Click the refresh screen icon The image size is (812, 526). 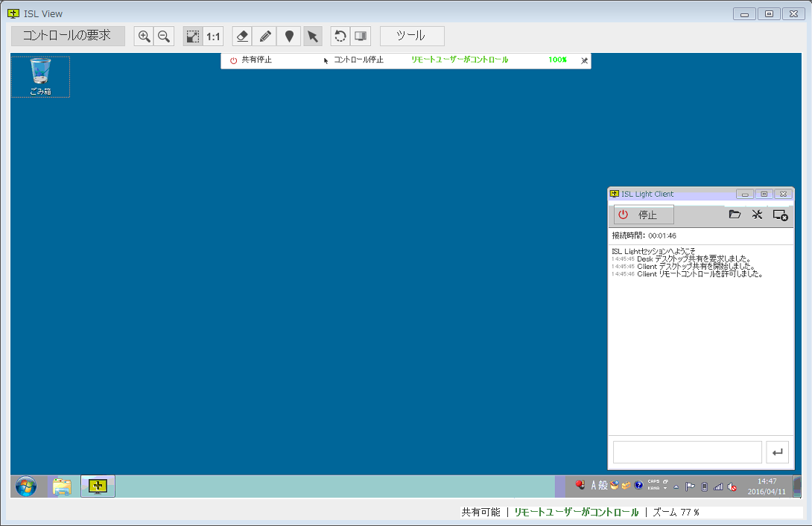point(340,36)
